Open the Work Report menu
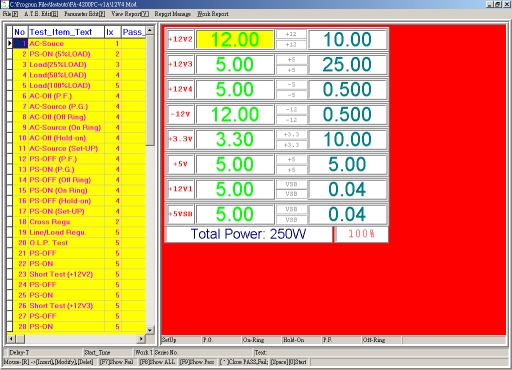 (213, 14)
